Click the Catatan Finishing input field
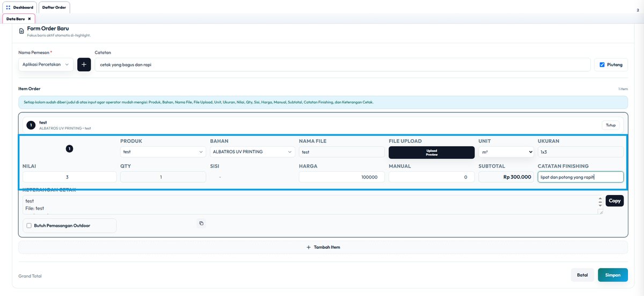The image size is (644, 296). pyautogui.click(x=581, y=177)
